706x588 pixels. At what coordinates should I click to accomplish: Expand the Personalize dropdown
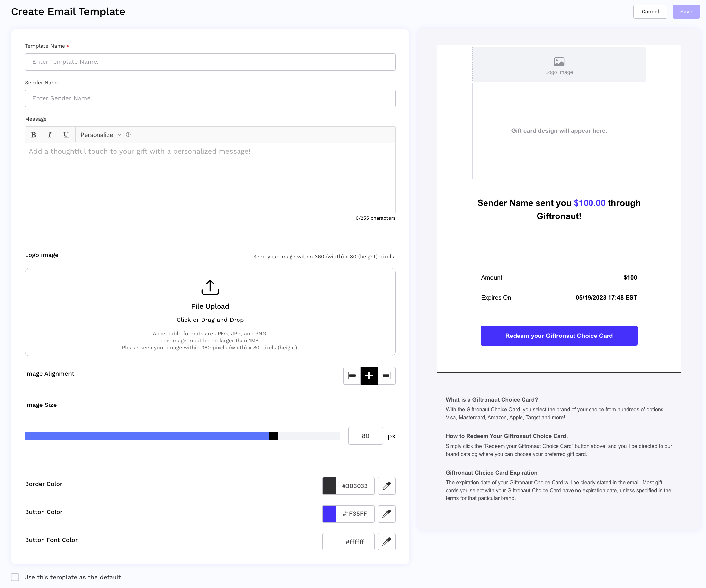click(101, 135)
